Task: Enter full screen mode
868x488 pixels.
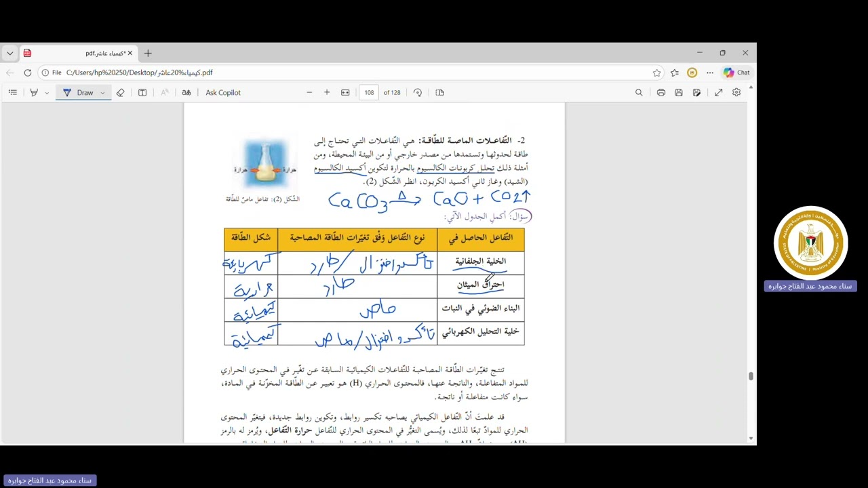Action: click(719, 93)
